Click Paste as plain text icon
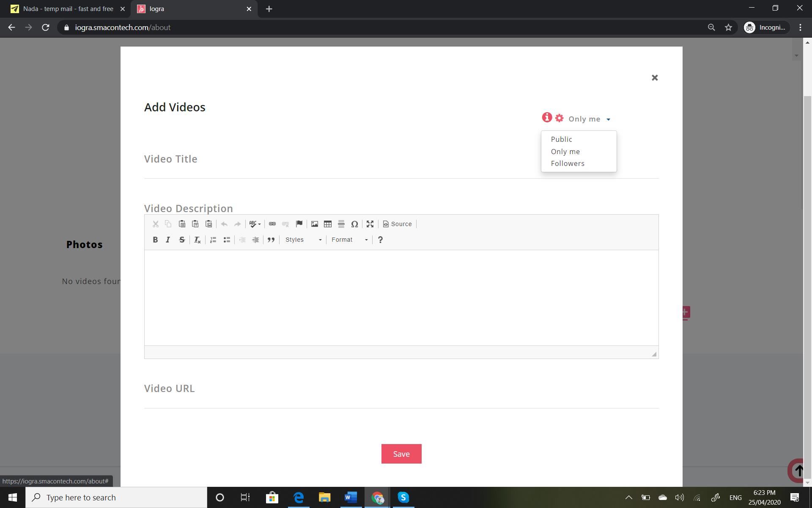 pyautogui.click(x=195, y=224)
